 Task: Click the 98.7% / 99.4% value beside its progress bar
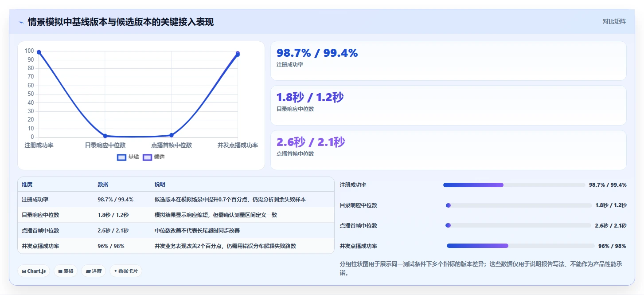click(x=608, y=185)
